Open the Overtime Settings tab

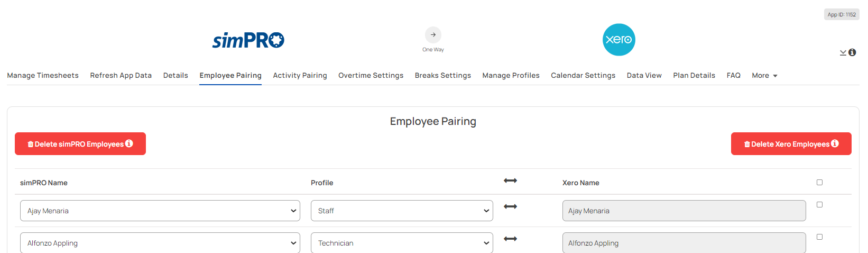pyautogui.click(x=371, y=76)
